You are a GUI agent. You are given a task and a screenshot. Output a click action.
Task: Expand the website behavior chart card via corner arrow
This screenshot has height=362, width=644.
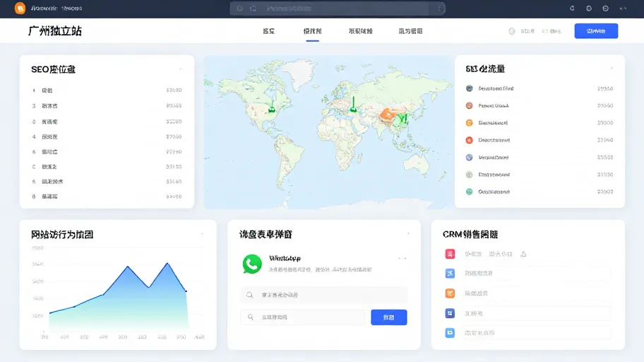(202, 234)
